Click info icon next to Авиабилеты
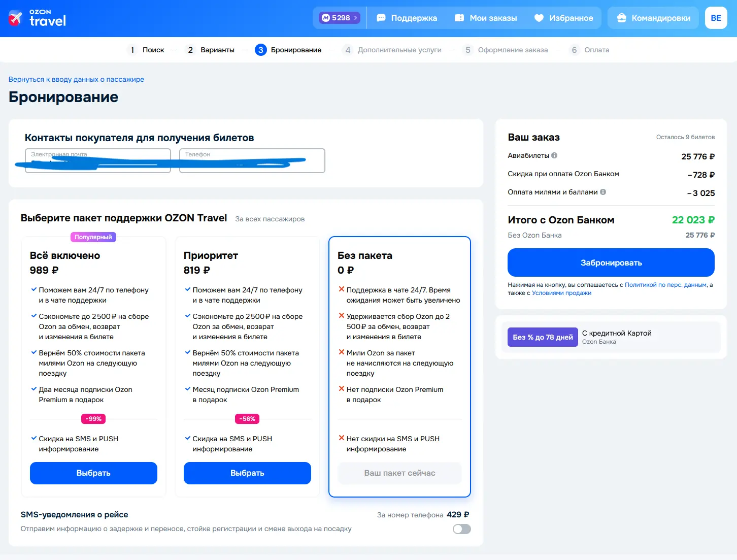This screenshot has height=560, width=737. coord(554,156)
